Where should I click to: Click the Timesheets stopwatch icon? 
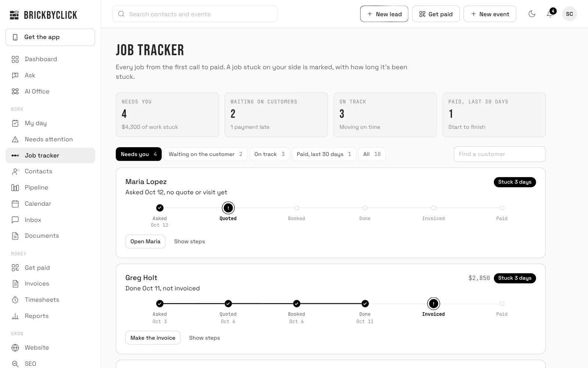click(x=15, y=300)
